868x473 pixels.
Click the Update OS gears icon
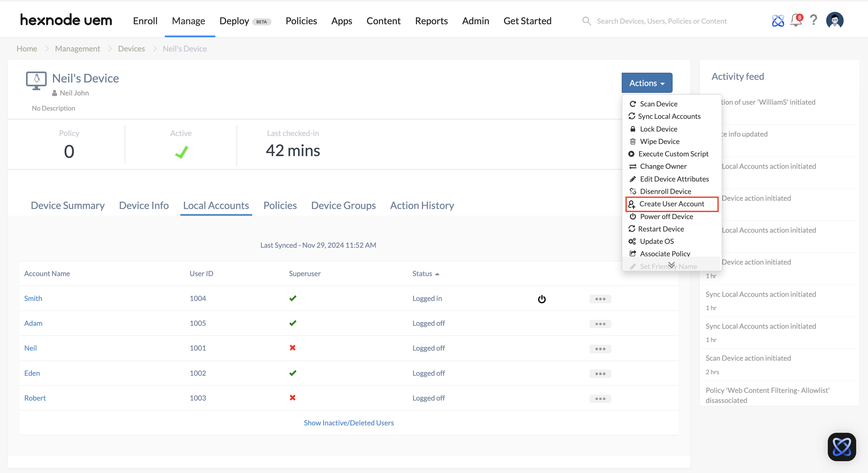point(632,241)
